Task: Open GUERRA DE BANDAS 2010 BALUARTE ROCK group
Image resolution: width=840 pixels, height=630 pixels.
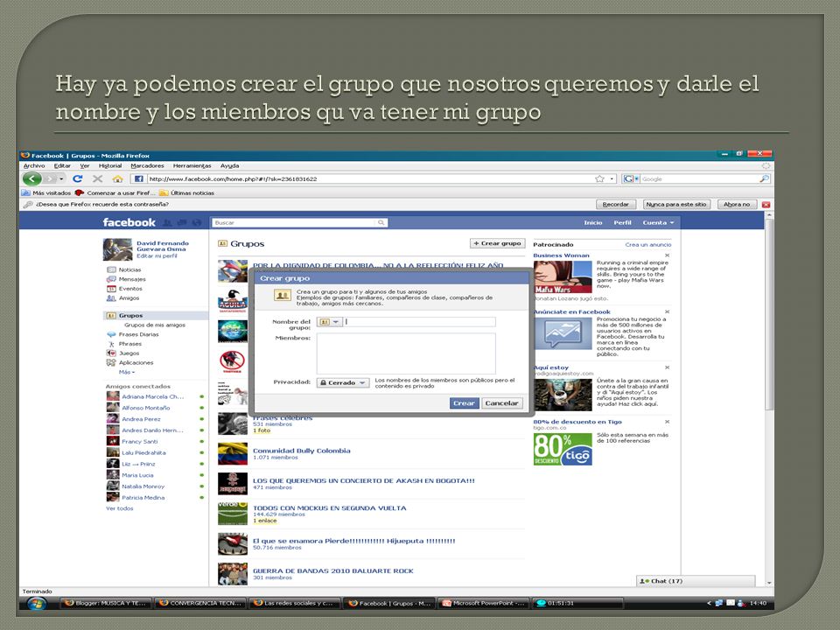Action: [x=333, y=571]
